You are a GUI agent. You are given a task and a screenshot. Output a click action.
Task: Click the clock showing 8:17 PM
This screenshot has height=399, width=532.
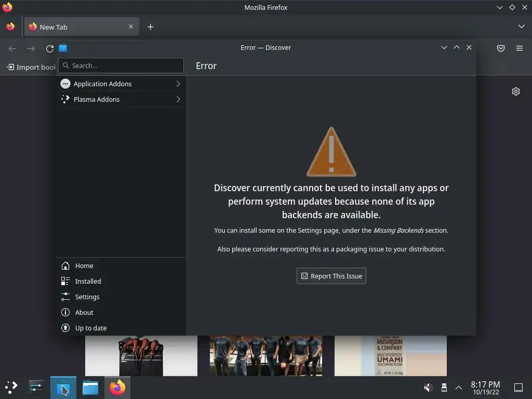[x=486, y=388]
